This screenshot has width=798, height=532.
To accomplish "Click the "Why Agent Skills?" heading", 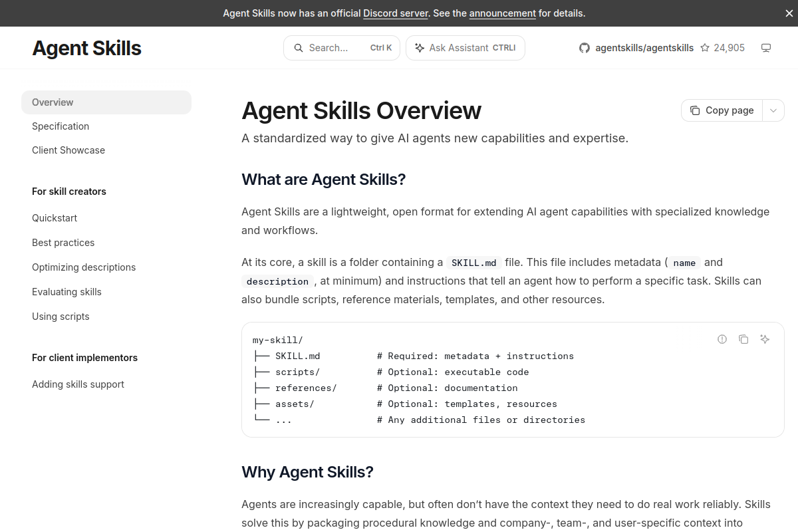I will tap(307, 472).
